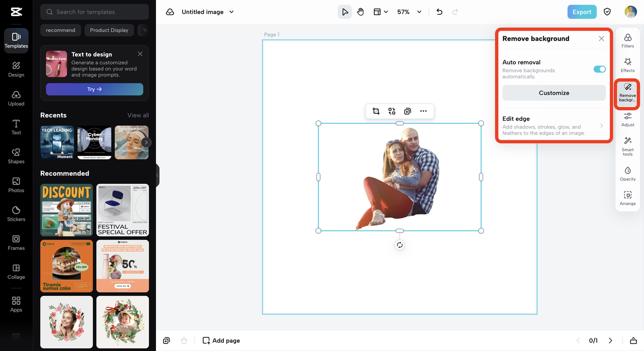This screenshot has height=351, width=644.
Task: Click the Export button
Action: point(582,12)
